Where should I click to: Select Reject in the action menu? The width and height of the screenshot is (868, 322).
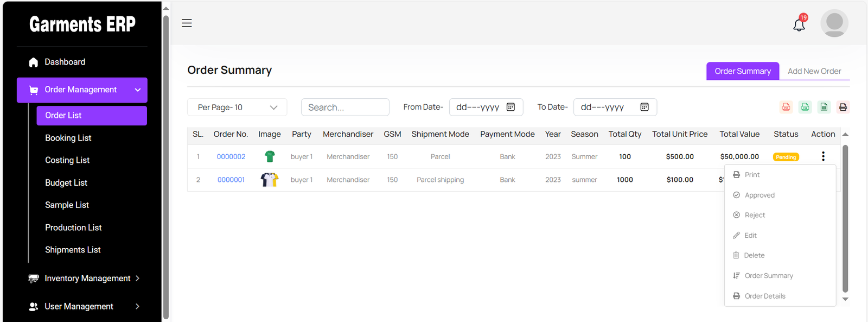[754, 215]
